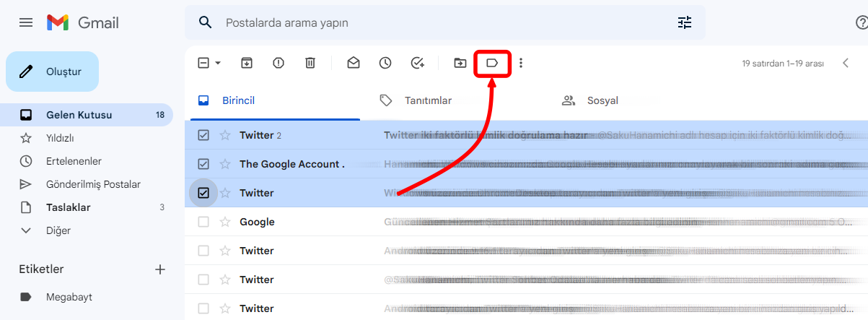Go to newer messages arrow

pos(846,63)
